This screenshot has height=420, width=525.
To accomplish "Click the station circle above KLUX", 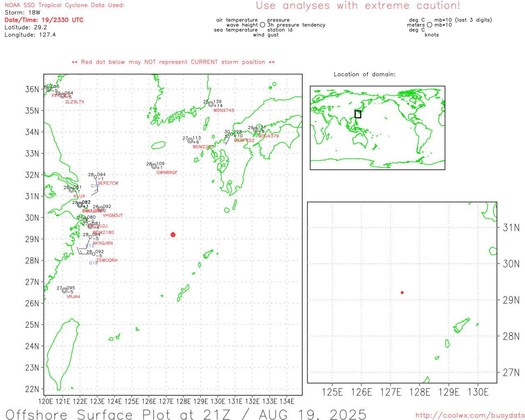I will pyautogui.click(x=71, y=190).
